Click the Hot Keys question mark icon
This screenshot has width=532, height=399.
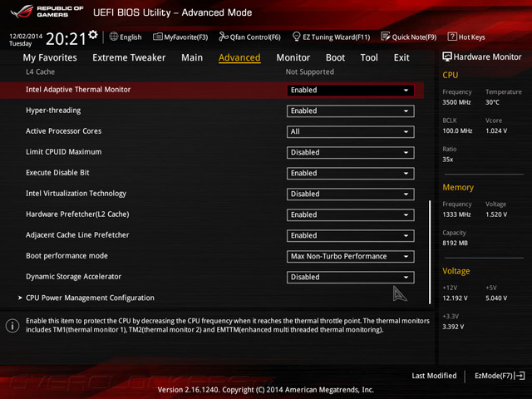(x=452, y=37)
